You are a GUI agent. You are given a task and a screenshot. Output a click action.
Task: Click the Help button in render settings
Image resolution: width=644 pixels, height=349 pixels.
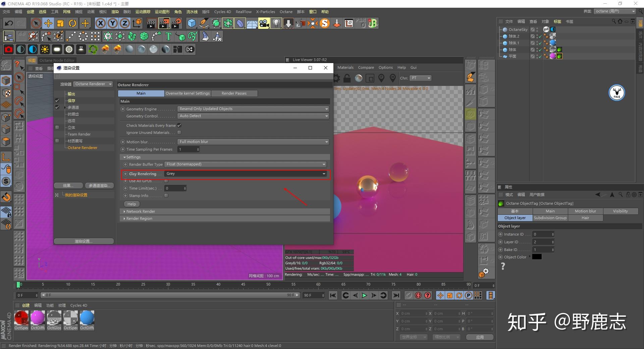pos(131,204)
